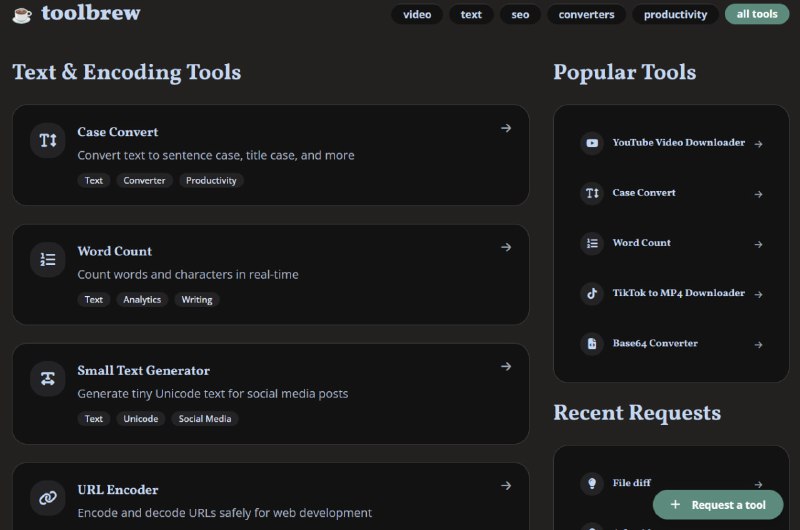This screenshot has height=530, width=800.
Task: Open Case Convert card via its arrow
Action: (506, 128)
